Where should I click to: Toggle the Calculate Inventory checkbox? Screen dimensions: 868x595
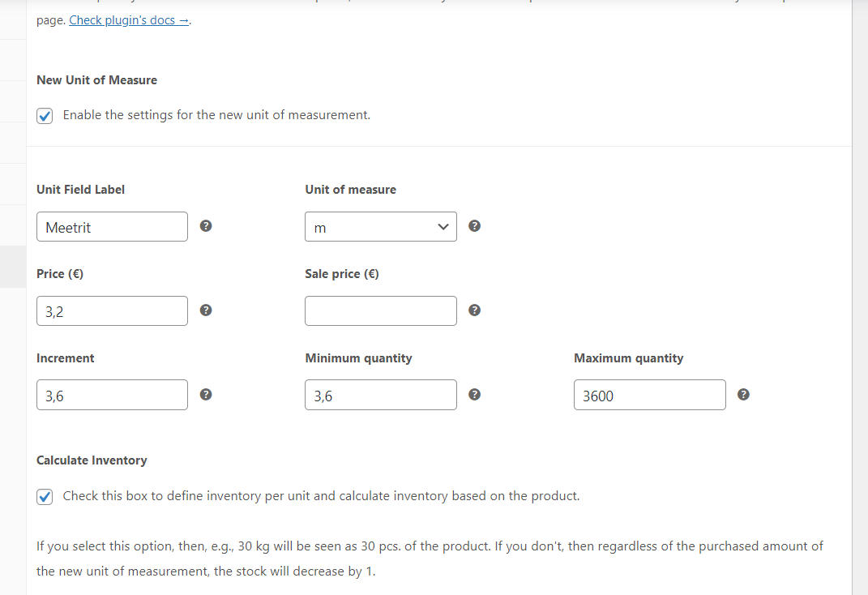(45, 496)
